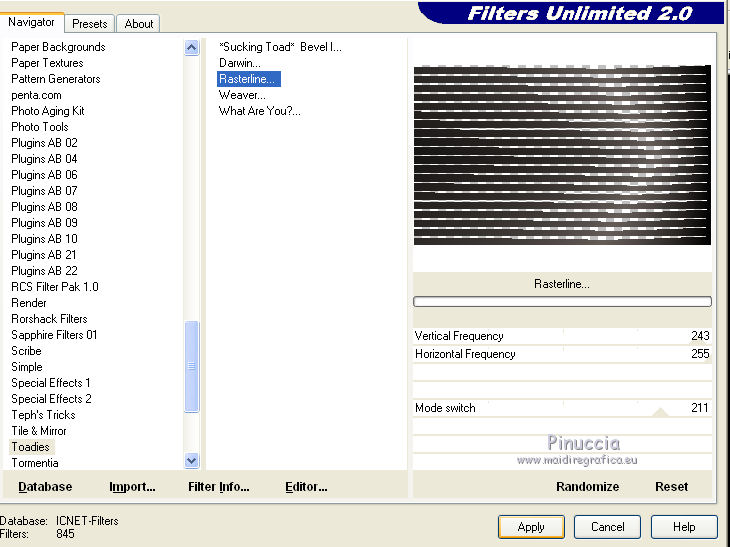730x547 pixels.
Task: Select Tormentia category
Action: pos(35,463)
